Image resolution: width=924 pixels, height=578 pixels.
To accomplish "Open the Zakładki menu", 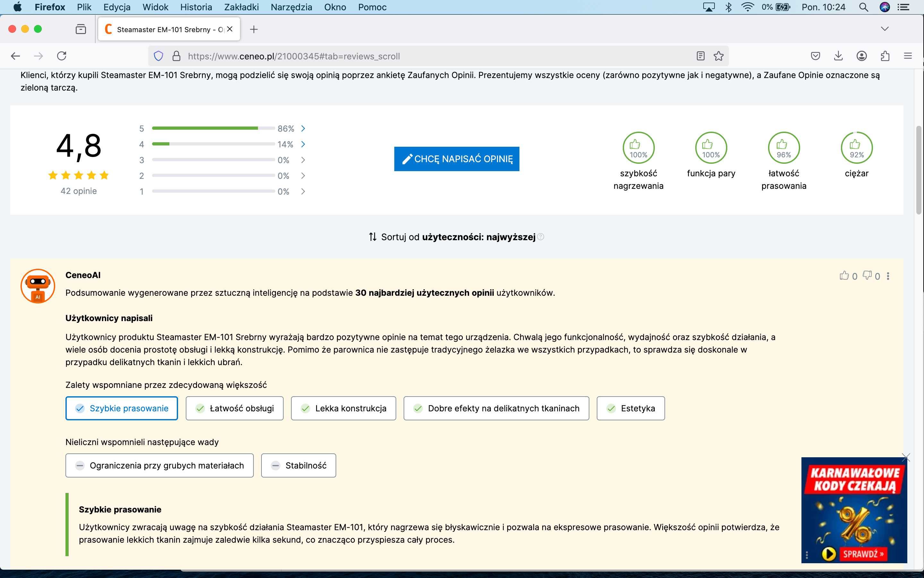I will [241, 7].
